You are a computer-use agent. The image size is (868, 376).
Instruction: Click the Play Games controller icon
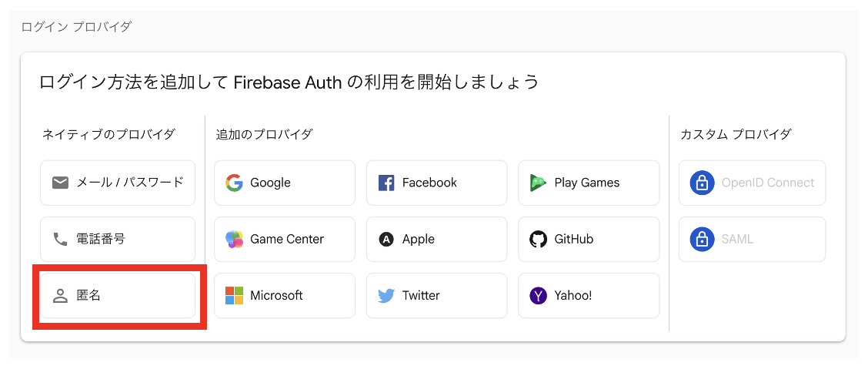(x=538, y=183)
